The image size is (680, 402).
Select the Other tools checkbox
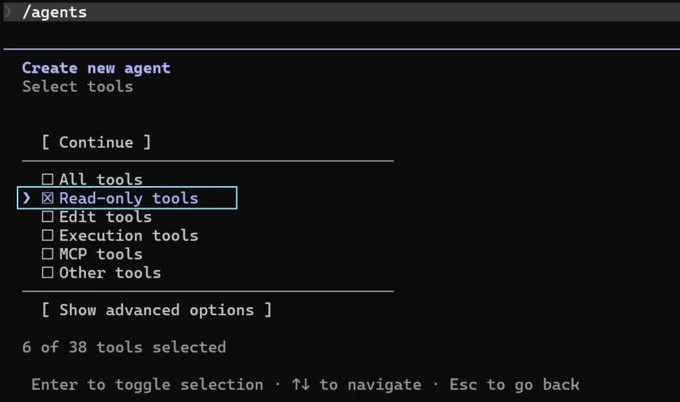coord(47,272)
